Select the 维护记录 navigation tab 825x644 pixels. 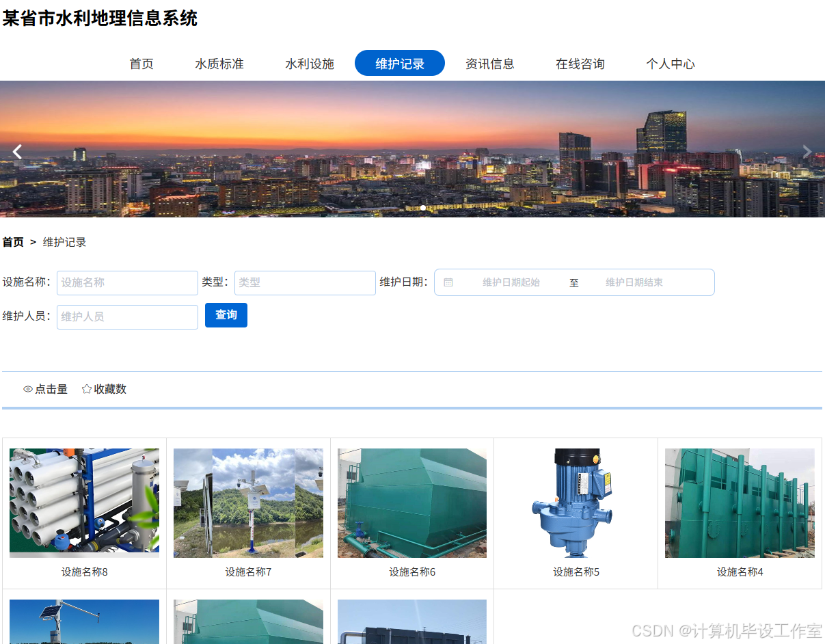coord(400,64)
